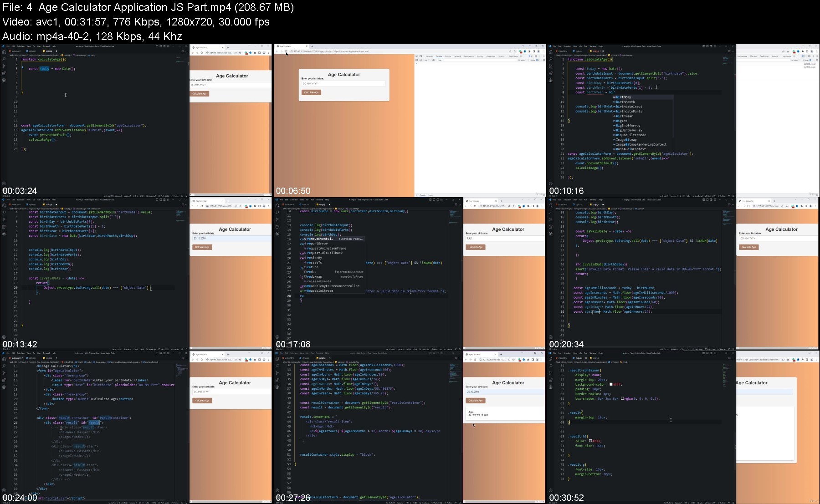The width and height of the screenshot is (820, 504).
Task: Click '.result-container{' line in the 00:30:52 frame
Action: pyautogui.click(x=584, y=370)
